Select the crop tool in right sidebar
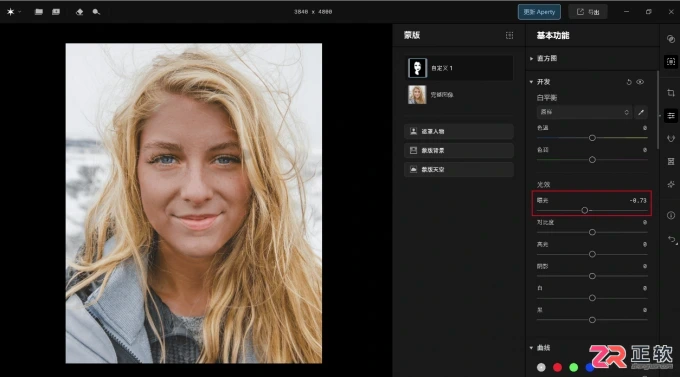 (671, 93)
